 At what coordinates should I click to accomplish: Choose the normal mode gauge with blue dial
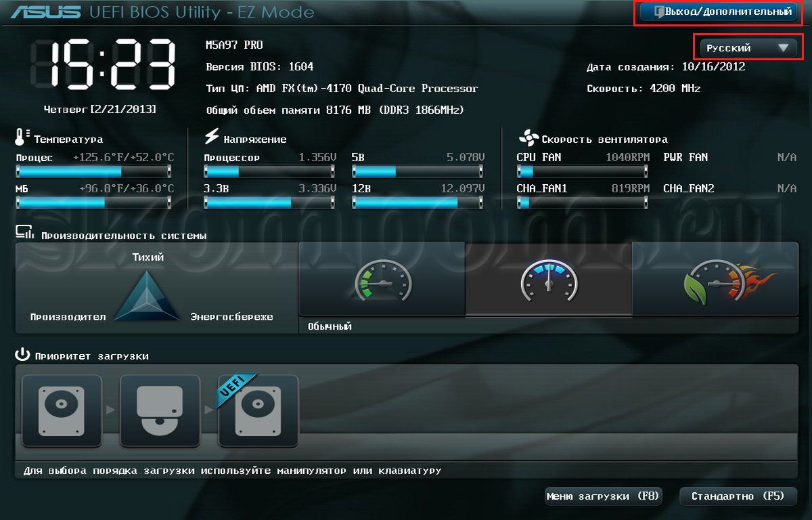point(548,279)
